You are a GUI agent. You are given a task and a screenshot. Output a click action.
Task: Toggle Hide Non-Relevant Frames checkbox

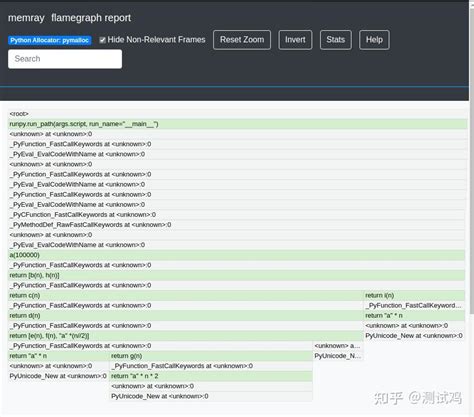(103, 40)
